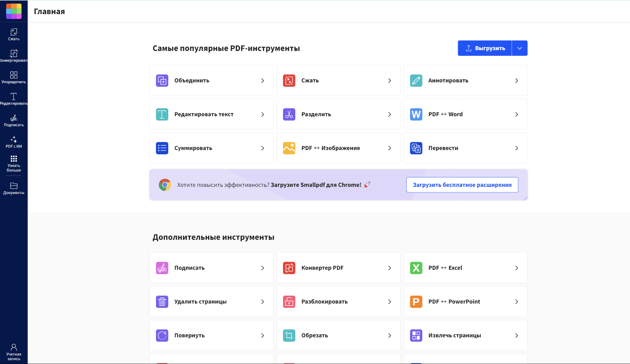The width and height of the screenshot is (630, 364).
Task: Open the PDF ↔ Word tool
Action: pyautogui.click(x=465, y=114)
